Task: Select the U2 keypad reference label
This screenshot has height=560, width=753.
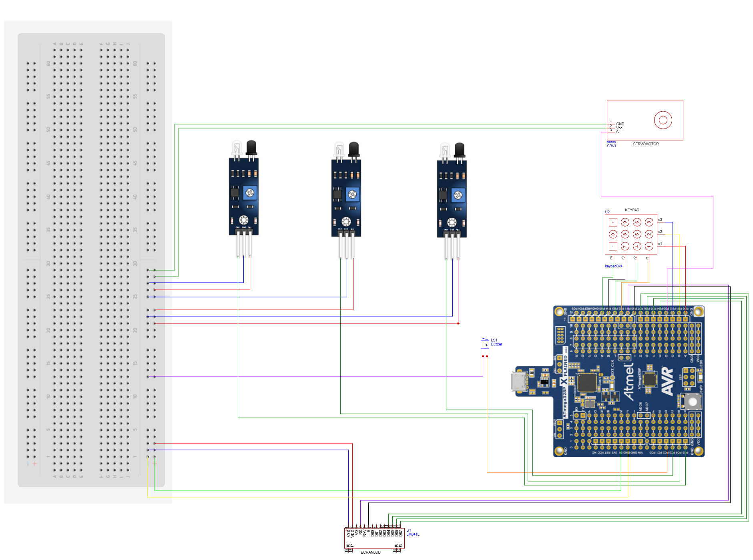Action: point(607,212)
